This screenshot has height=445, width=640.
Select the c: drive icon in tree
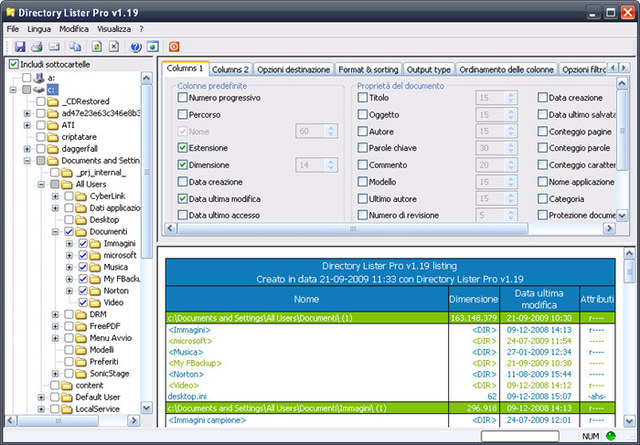[39, 89]
